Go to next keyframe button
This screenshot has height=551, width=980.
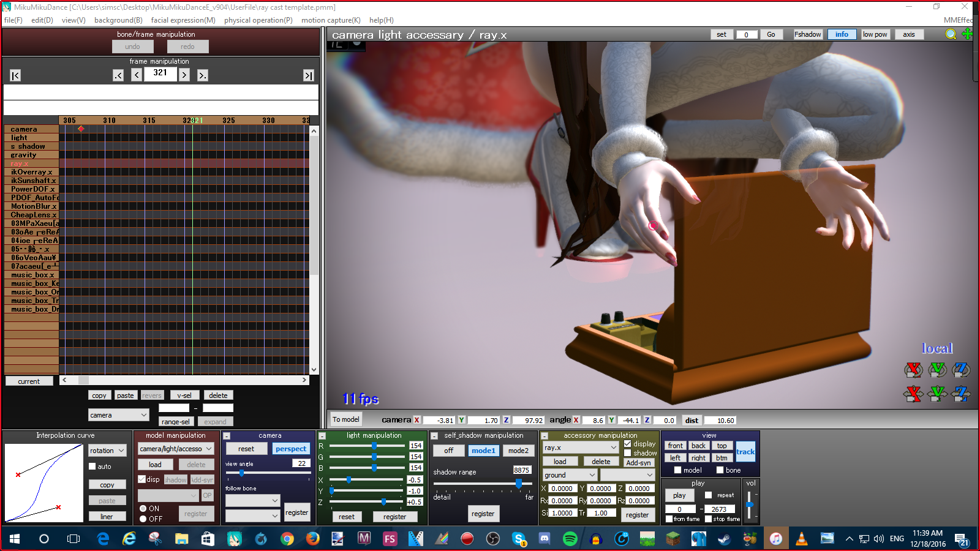202,75
